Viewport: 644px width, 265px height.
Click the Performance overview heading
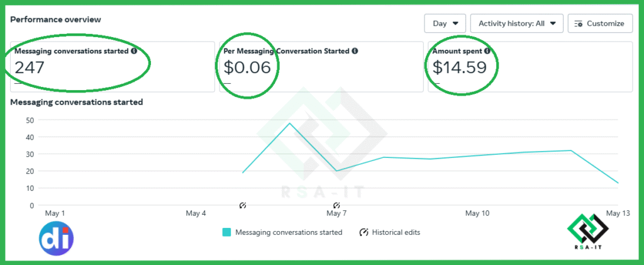55,20
